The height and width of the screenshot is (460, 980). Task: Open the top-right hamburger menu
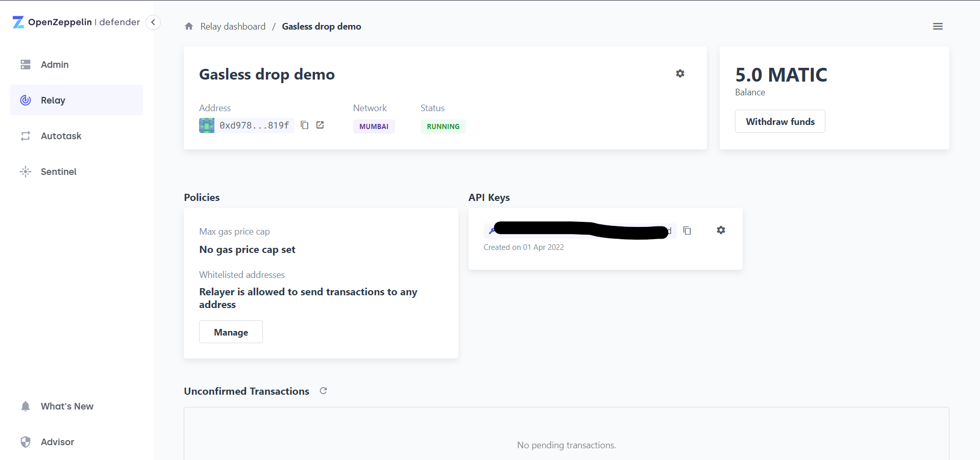(938, 26)
